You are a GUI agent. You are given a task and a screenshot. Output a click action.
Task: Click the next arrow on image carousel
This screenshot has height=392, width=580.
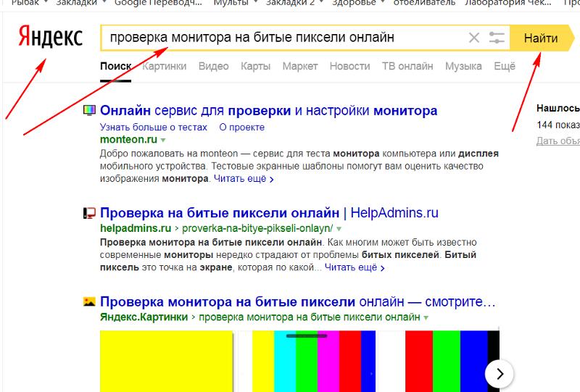tap(500, 374)
